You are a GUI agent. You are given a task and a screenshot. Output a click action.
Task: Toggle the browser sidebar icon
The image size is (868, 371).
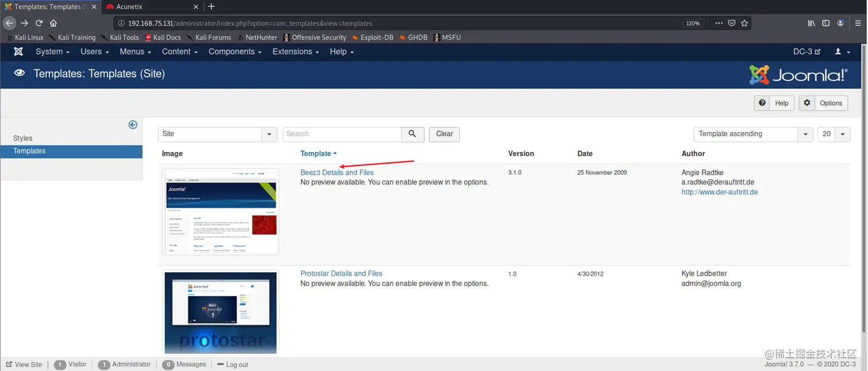point(826,24)
